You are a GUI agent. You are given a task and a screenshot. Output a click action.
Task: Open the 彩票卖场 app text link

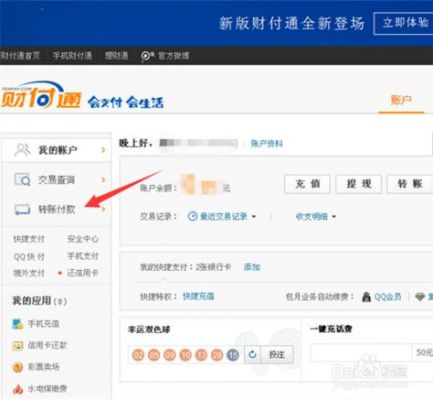[x=43, y=367]
